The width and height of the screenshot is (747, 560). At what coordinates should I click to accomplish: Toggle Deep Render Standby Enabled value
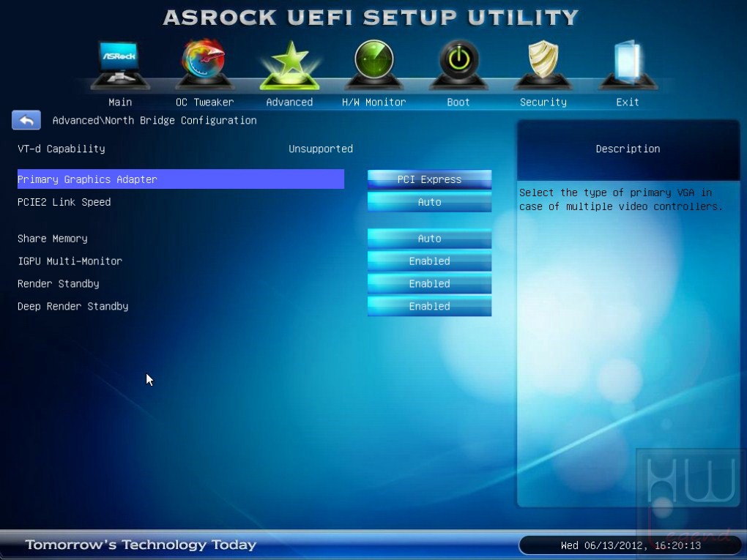click(x=429, y=306)
